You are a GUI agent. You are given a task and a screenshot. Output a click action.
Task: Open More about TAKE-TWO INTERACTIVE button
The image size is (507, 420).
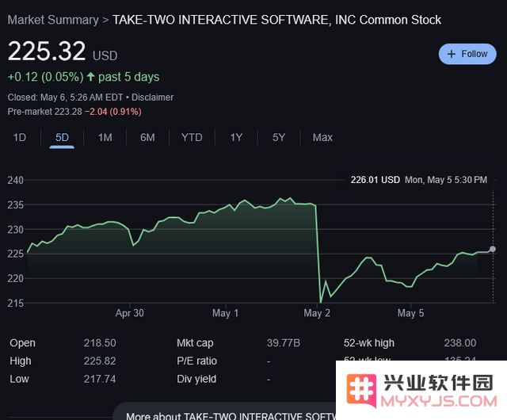tap(225, 411)
